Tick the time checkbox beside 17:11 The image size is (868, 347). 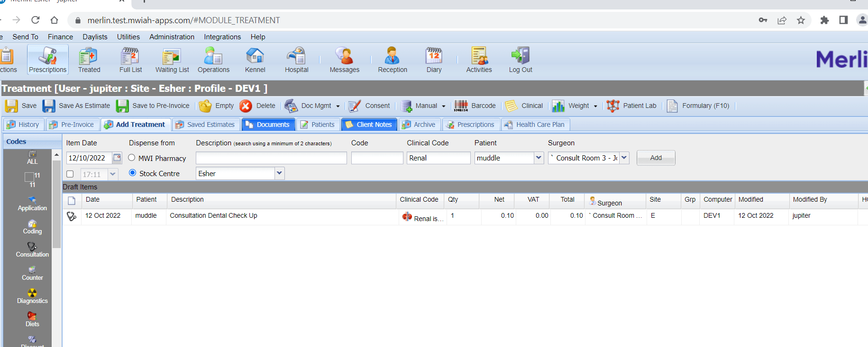(70, 174)
